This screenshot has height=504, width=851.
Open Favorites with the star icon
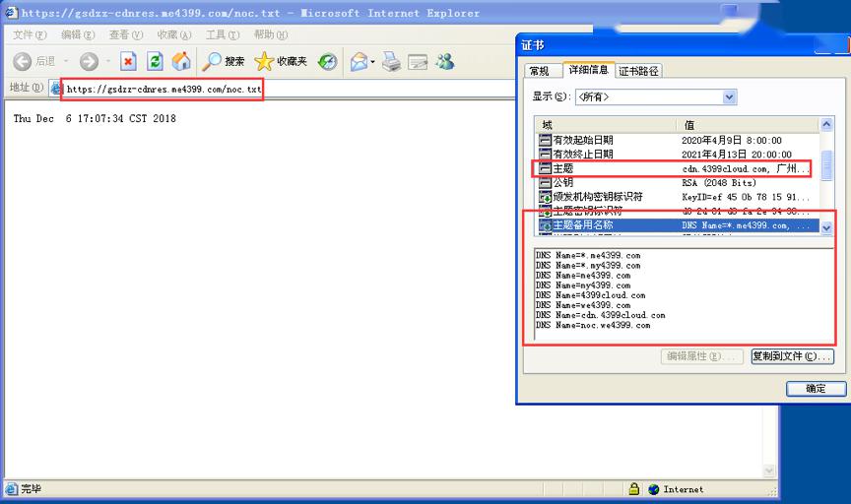264,61
